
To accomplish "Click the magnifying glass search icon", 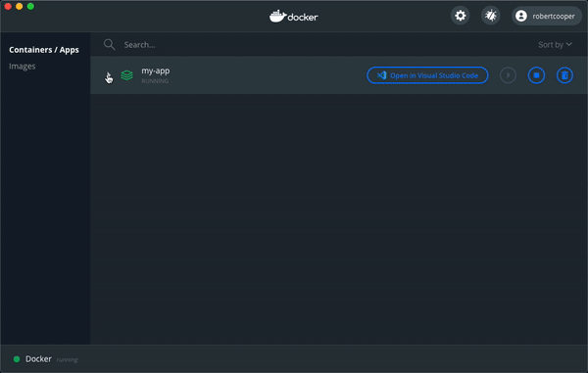I will pos(109,45).
